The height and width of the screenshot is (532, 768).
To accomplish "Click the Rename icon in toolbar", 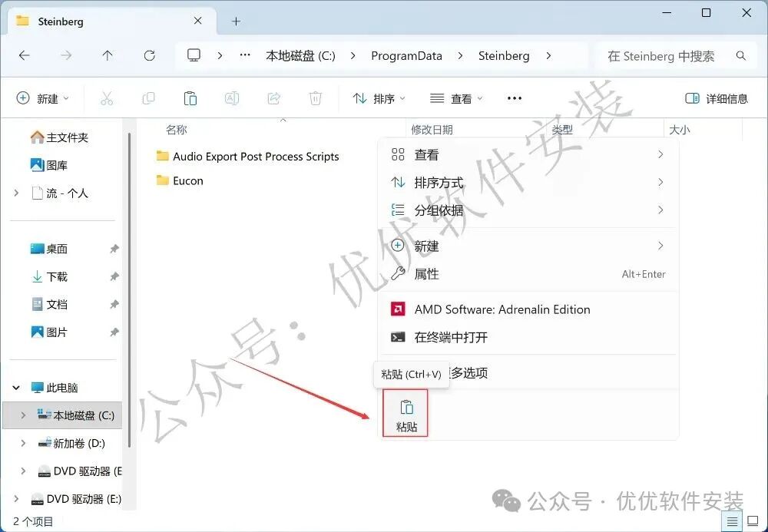I will (232, 99).
